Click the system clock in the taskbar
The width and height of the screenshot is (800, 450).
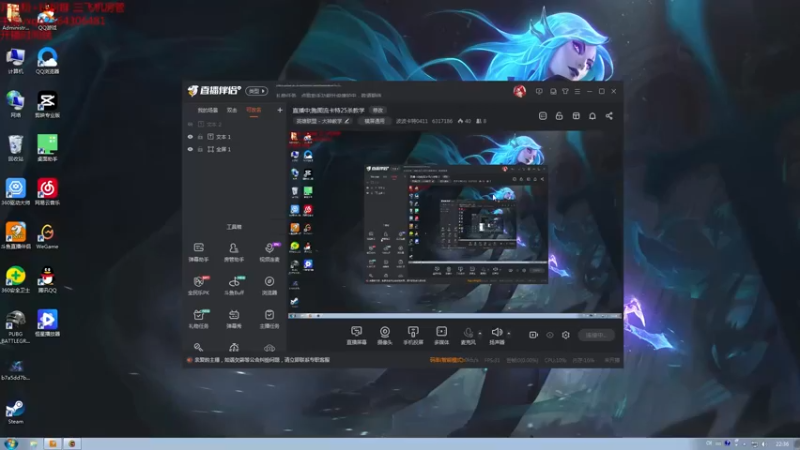[783, 444]
